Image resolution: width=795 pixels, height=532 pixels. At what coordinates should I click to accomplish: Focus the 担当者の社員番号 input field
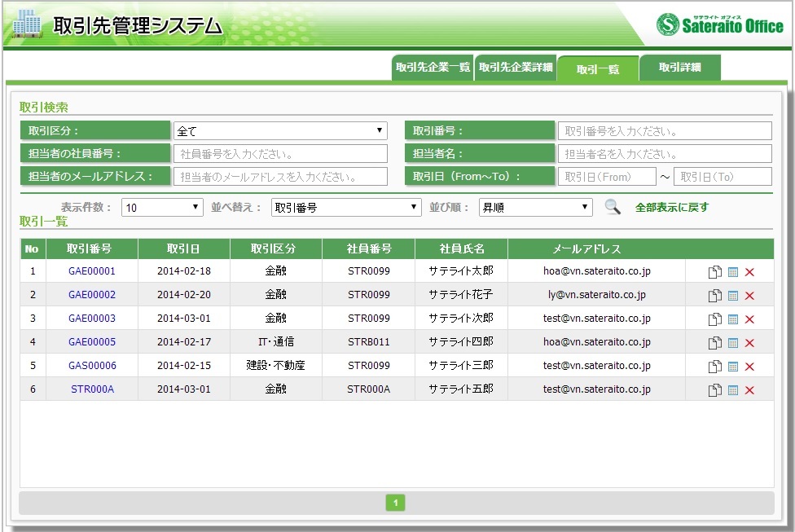click(x=280, y=154)
